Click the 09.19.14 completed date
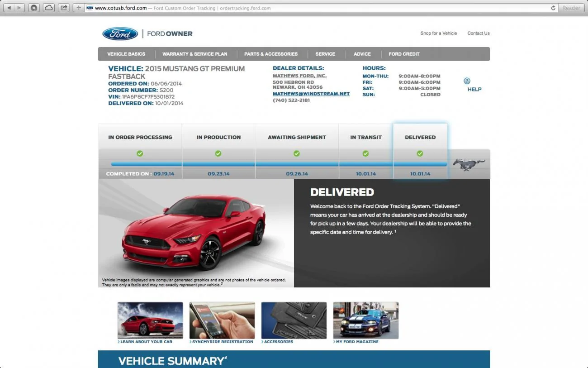Screen dimensions: 588x368 (164, 174)
